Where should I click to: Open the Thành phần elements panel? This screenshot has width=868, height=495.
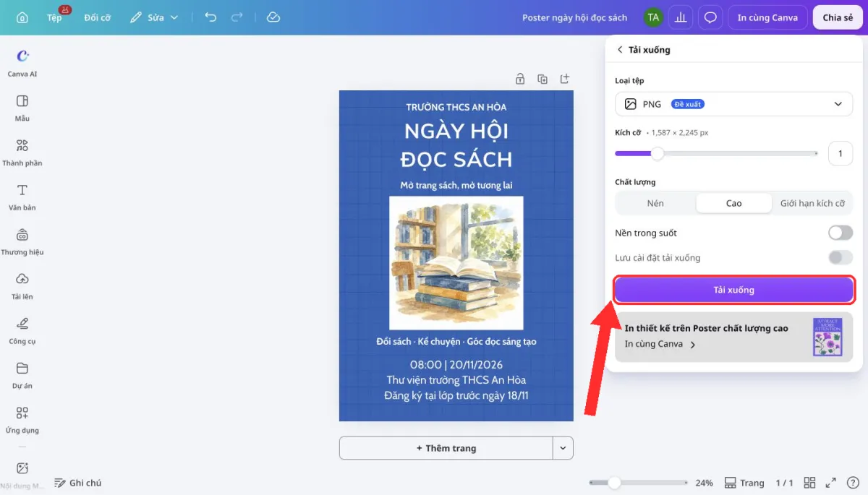point(22,152)
